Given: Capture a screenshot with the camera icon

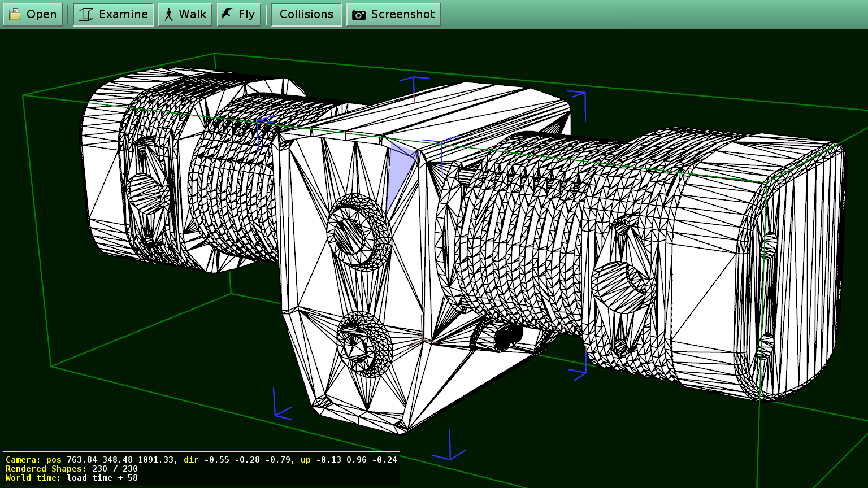Looking at the screenshot, I should pyautogui.click(x=358, y=14).
